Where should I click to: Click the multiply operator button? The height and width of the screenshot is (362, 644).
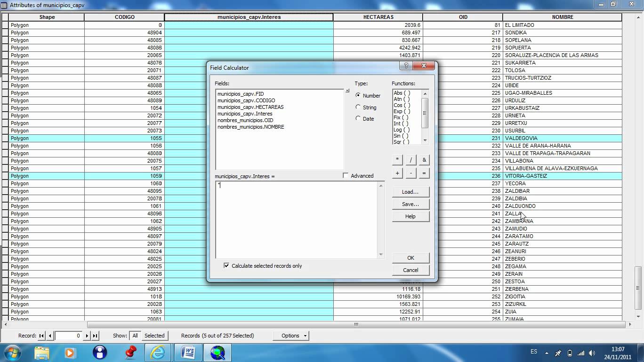pyautogui.click(x=397, y=160)
